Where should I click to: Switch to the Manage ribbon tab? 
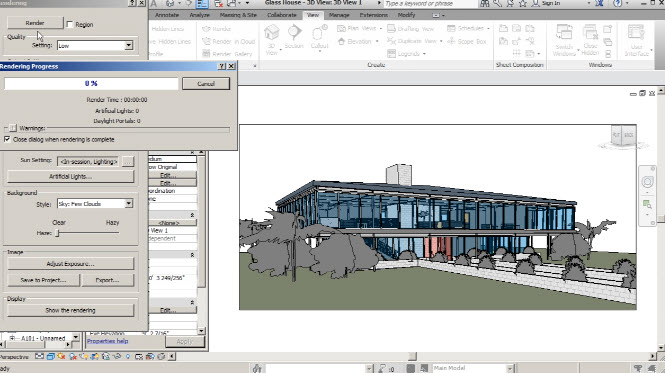tap(339, 15)
